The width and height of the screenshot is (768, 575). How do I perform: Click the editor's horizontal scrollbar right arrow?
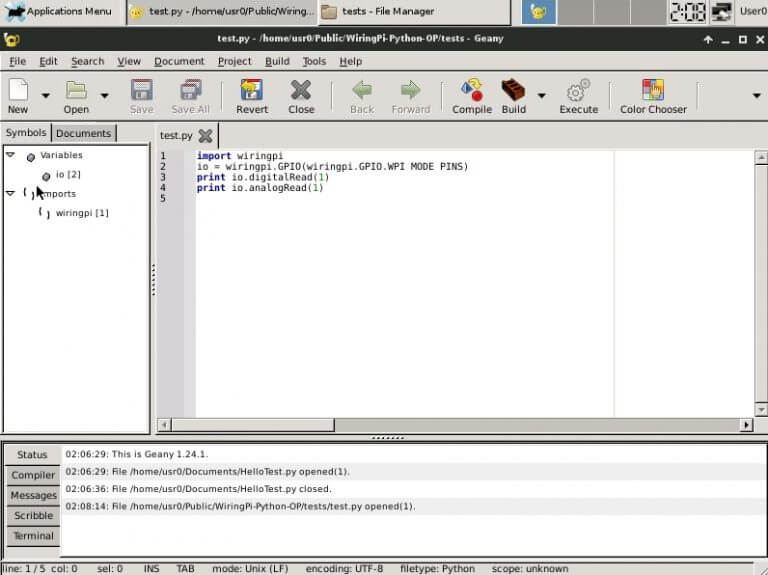(x=746, y=425)
